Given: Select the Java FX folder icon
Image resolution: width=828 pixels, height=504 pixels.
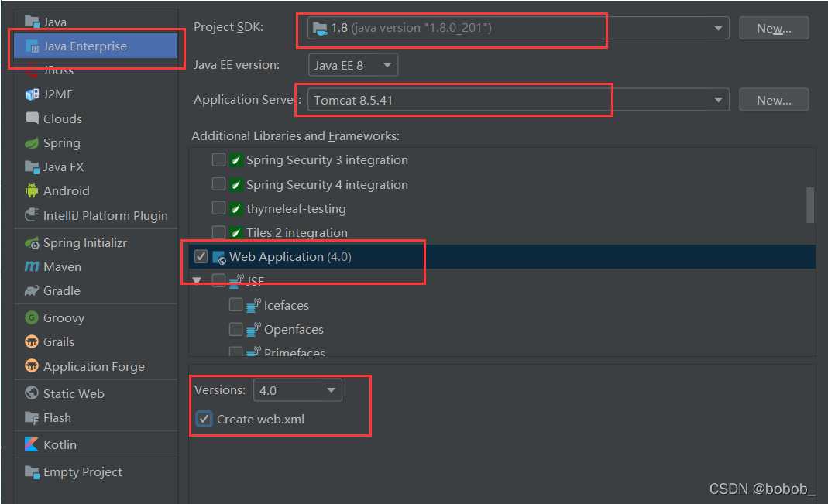Looking at the screenshot, I should coord(32,166).
